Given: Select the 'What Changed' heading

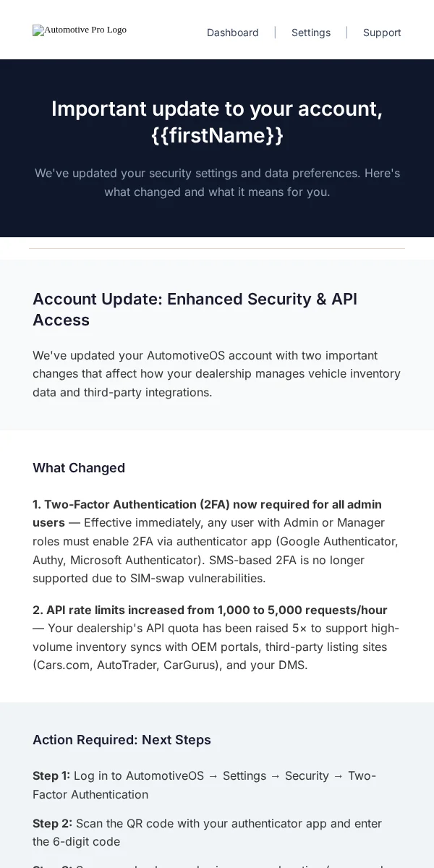Looking at the screenshot, I should [x=79, y=468].
